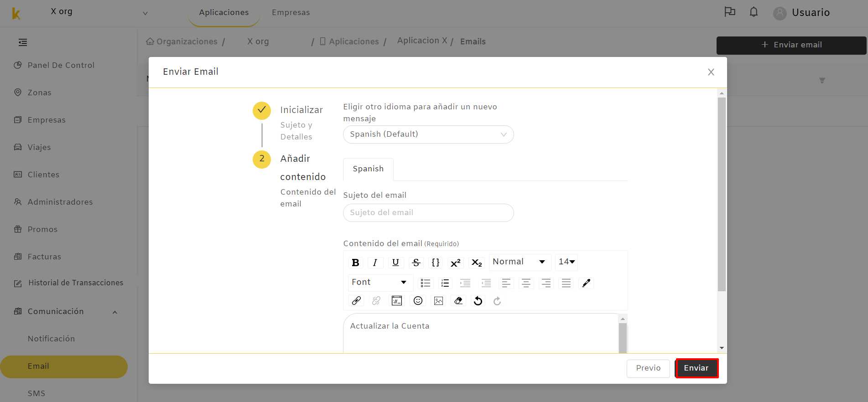The width and height of the screenshot is (868, 402).
Task: Send the email with Enviar button
Action: click(x=696, y=368)
